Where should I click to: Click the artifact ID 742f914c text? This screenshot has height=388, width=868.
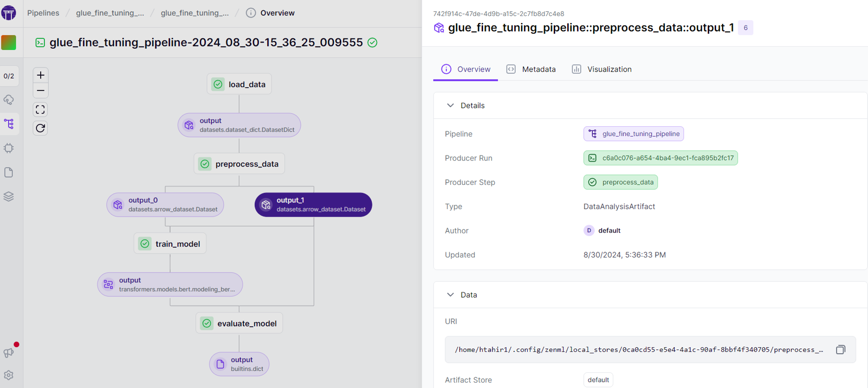499,13
